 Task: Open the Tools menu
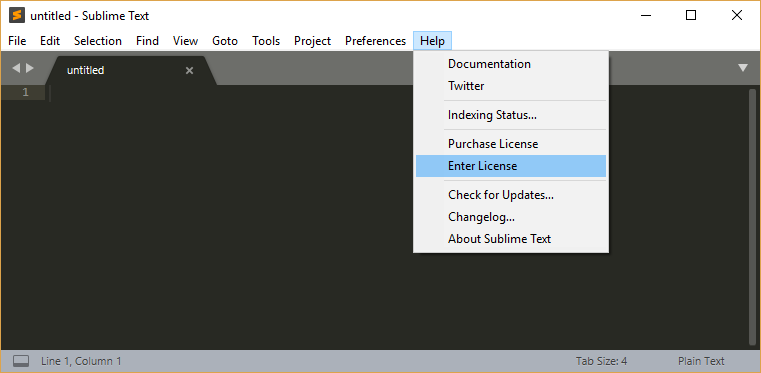coord(266,41)
